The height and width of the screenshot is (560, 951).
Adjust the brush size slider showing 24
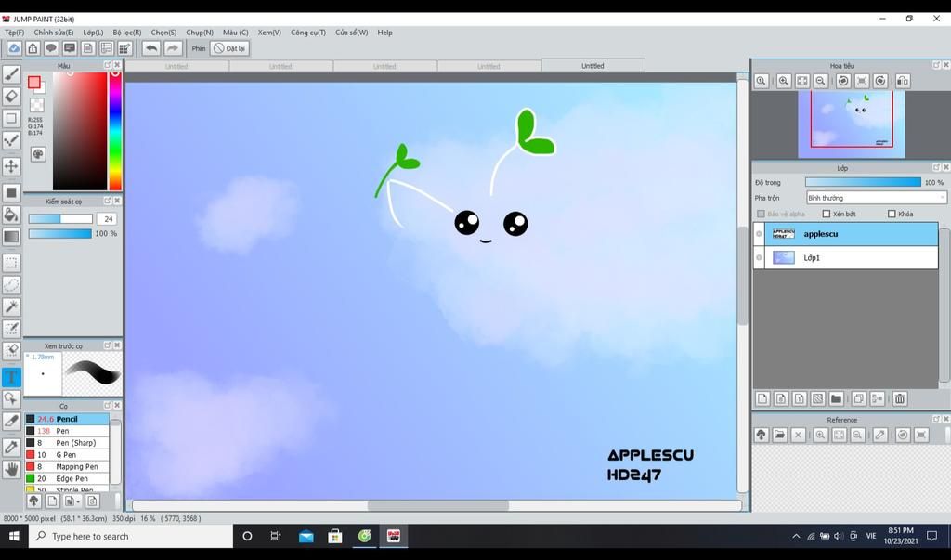[60, 218]
